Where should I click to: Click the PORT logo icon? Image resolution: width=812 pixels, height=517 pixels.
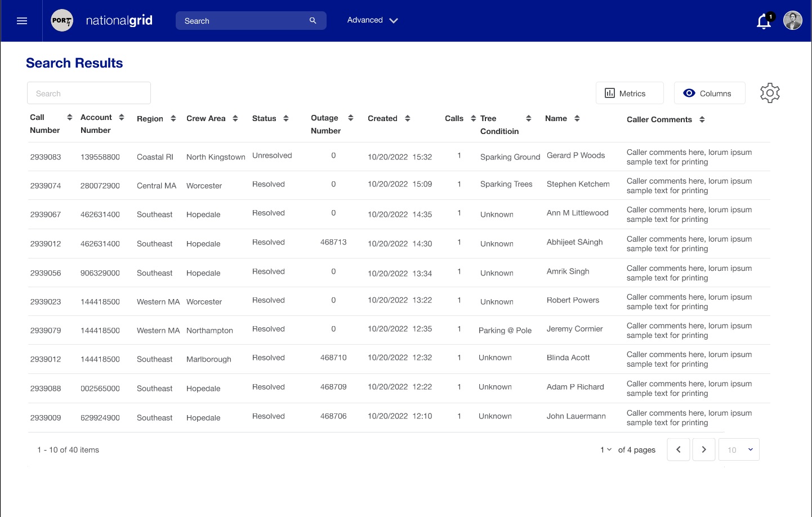point(62,21)
